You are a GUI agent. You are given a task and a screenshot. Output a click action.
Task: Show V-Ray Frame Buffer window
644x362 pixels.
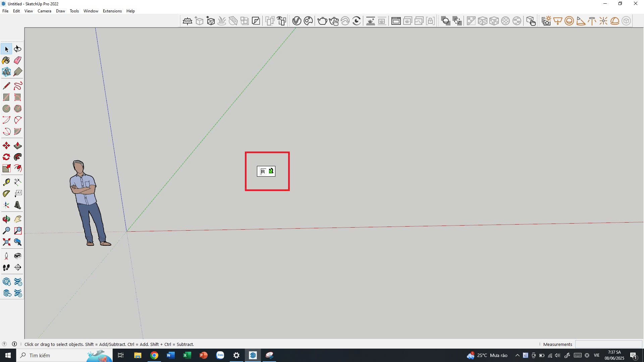(396, 21)
